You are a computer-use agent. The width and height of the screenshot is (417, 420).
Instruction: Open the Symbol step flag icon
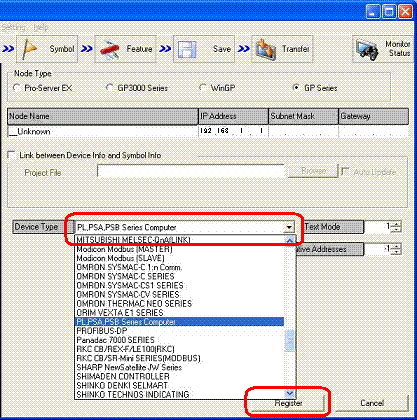click(29, 49)
